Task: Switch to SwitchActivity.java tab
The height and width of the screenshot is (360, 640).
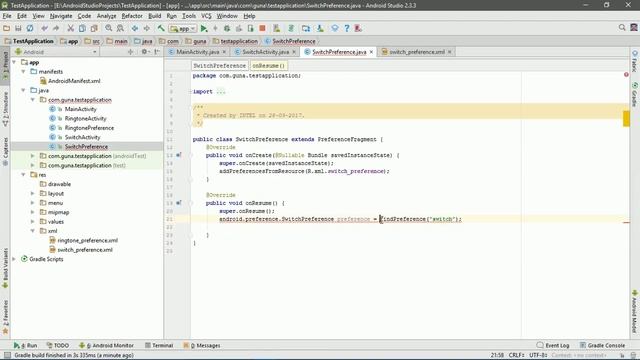Action: click(265, 52)
